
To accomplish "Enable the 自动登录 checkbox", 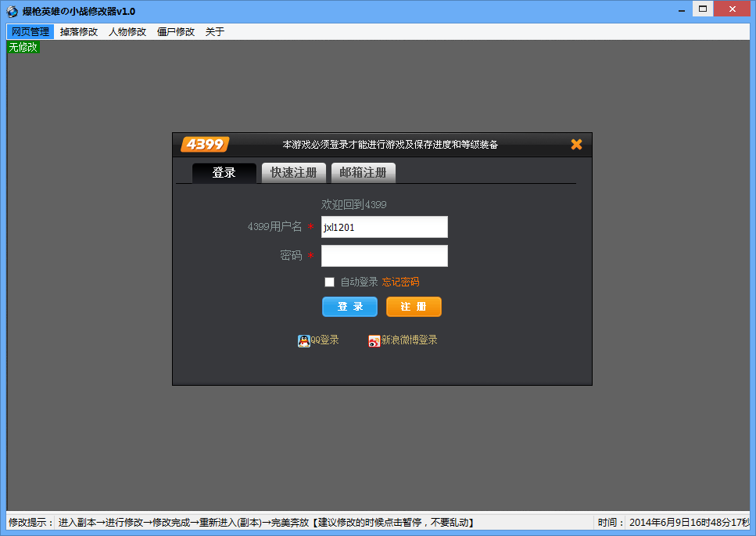I will (329, 282).
